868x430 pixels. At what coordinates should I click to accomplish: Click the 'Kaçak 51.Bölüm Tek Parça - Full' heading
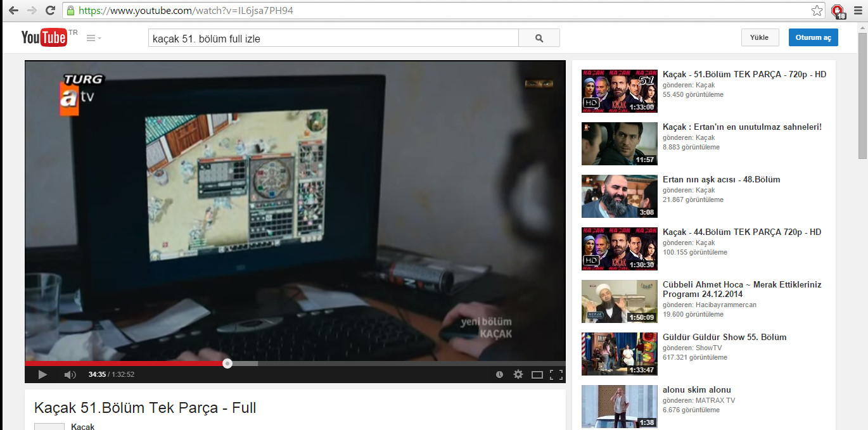coord(145,407)
